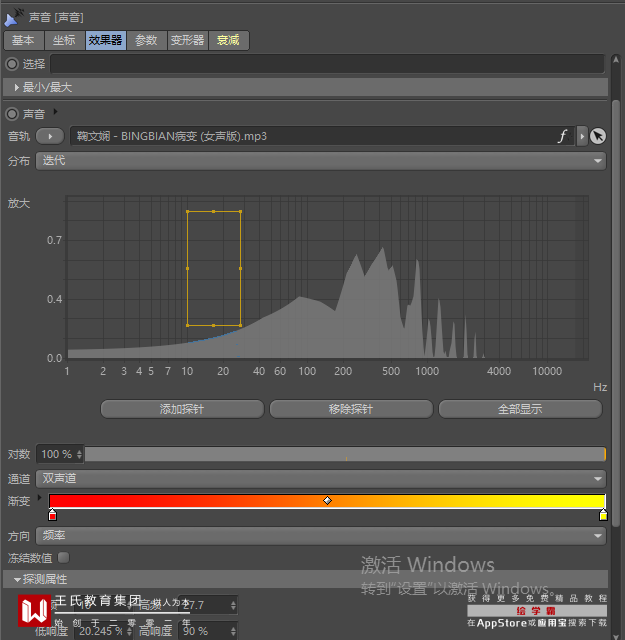Image resolution: width=625 pixels, height=640 pixels.
Task: Click the gradient midpoint diamond handle
Action: (327, 500)
